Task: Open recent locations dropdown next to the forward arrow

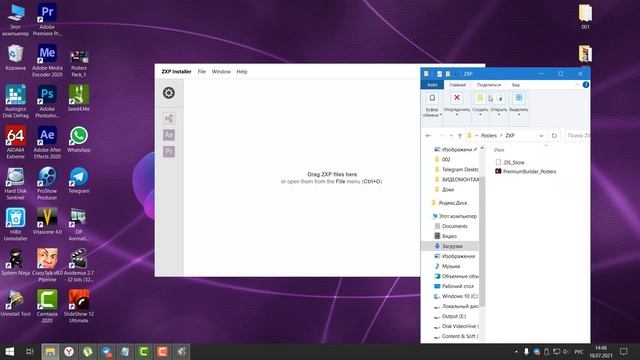Action: coord(451,136)
